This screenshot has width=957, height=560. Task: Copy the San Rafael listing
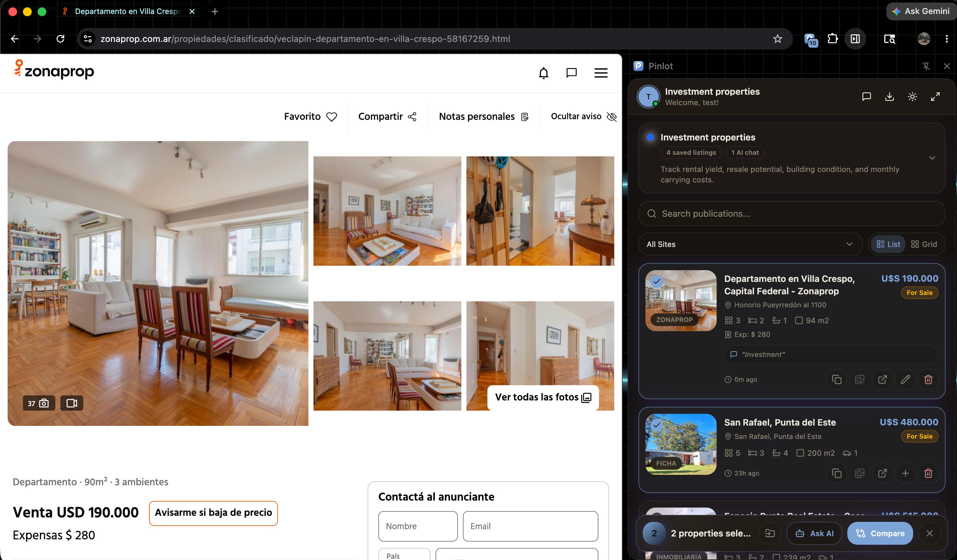coord(837,473)
